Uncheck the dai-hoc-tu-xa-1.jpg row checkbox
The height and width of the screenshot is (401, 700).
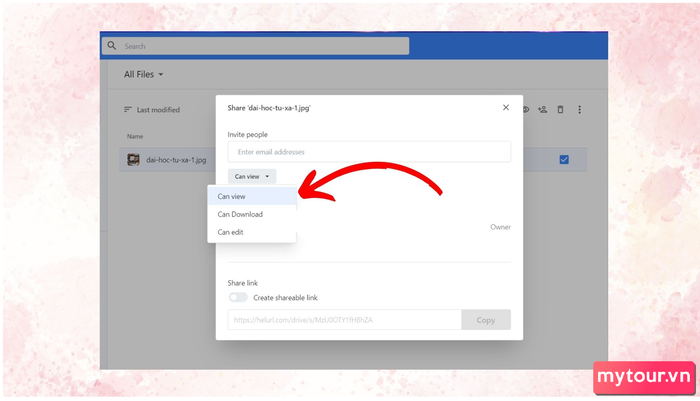tap(564, 159)
